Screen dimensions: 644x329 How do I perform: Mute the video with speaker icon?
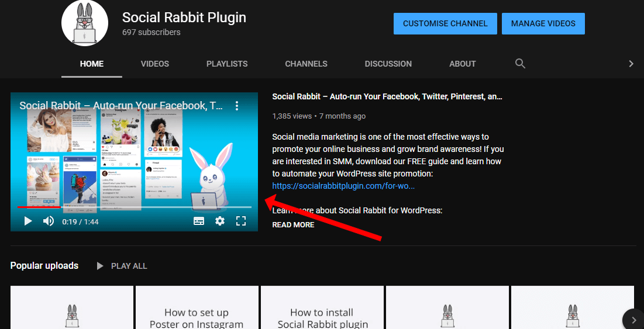coord(49,221)
